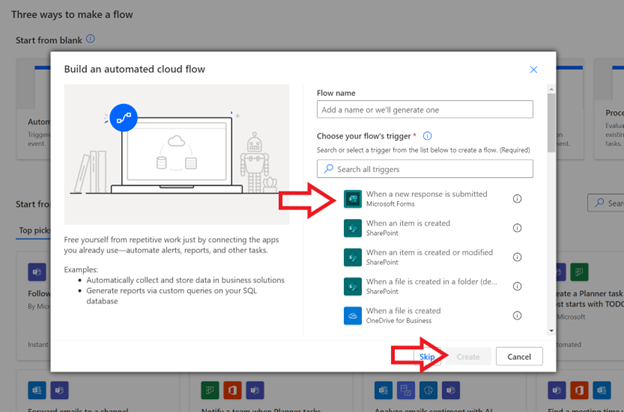This screenshot has width=624, height=412.
Task: Click info icon beside Choose your flow's trigger
Action: tap(427, 136)
